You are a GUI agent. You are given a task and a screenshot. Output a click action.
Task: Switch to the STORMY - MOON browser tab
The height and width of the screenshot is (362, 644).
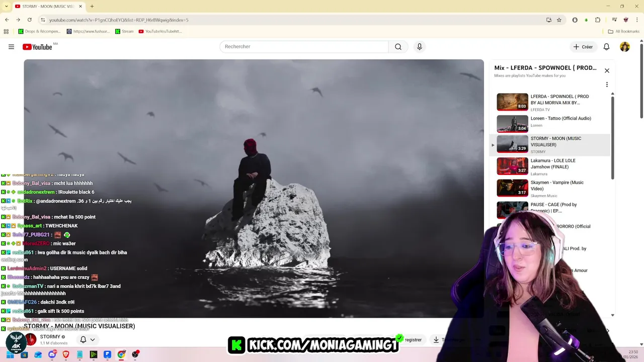click(x=48, y=6)
